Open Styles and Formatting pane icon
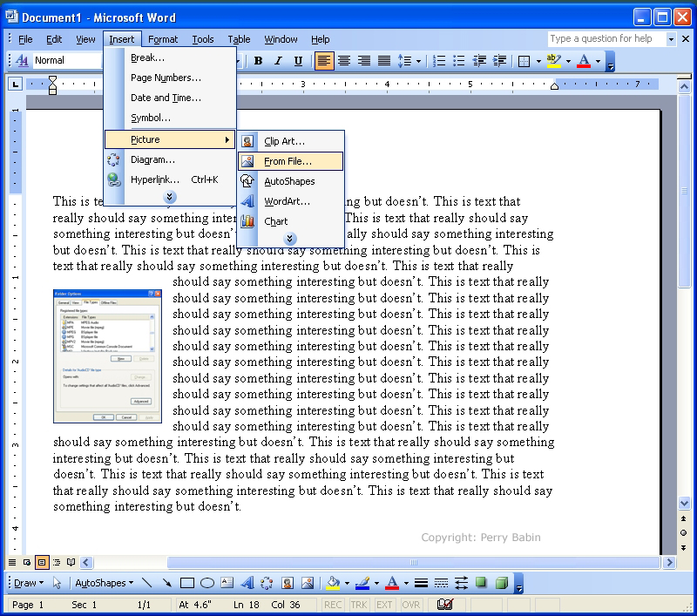 coord(22,60)
